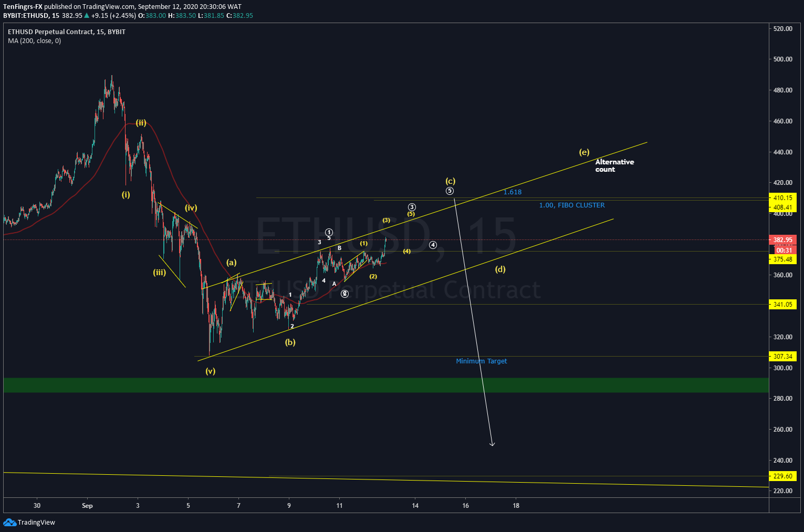Click the white circled 4 wave marker
The image size is (804, 532).
pos(433,245)
